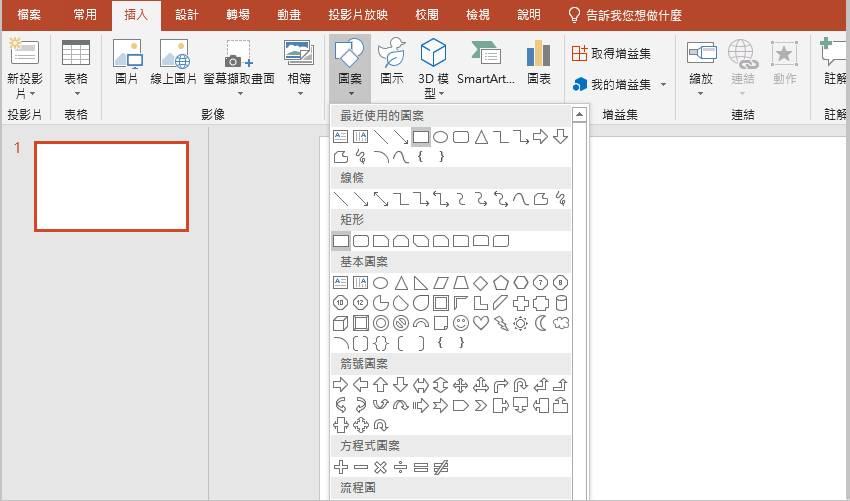Select the not-equal equation shape
The image size is (850, 501).
pos(440,467)
